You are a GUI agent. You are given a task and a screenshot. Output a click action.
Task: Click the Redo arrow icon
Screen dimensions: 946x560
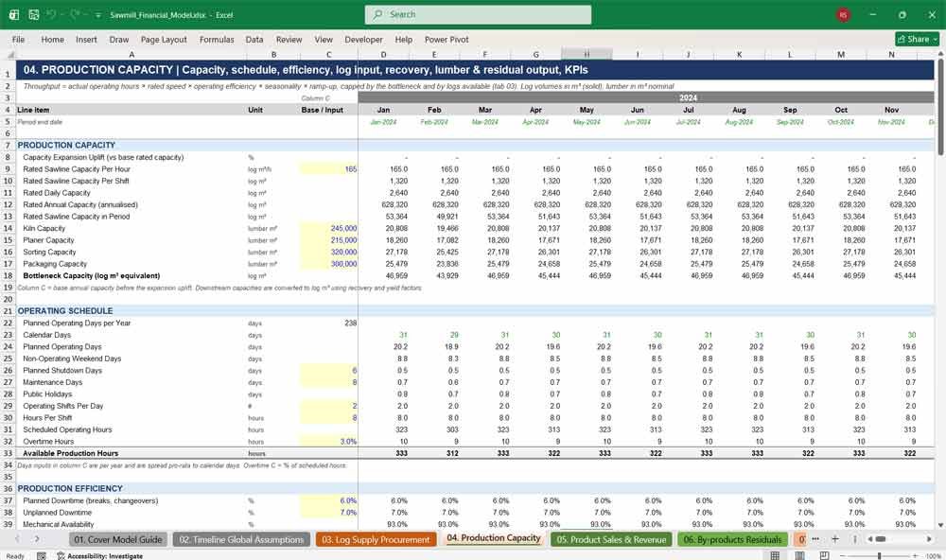click(x=74, y=14)
